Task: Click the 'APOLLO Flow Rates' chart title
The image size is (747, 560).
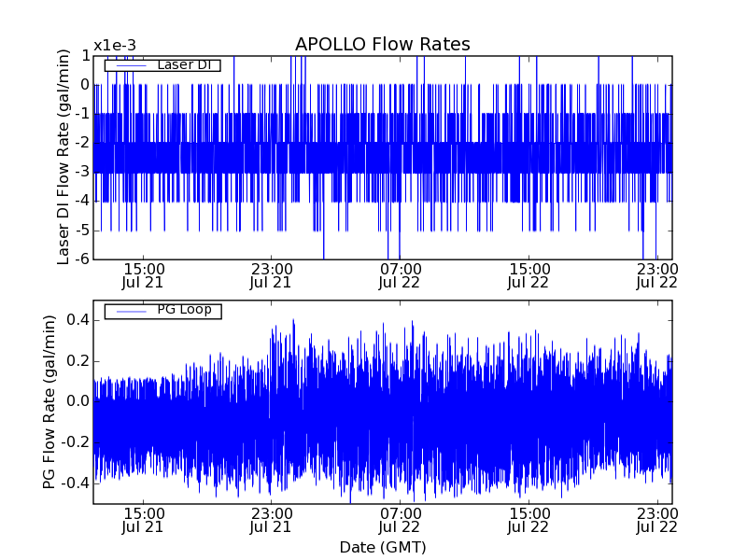Action: (x=383, y=44)
